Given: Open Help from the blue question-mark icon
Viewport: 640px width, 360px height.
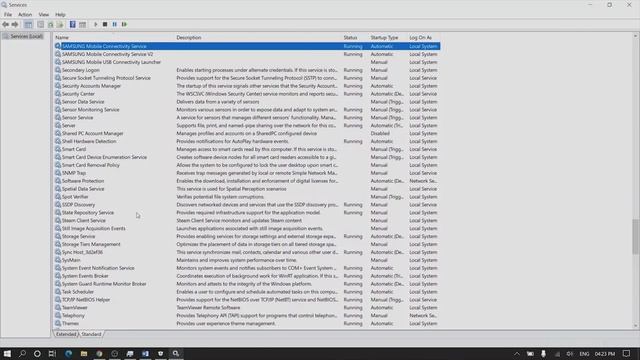Looking at the screenshot, I should click(73, 24).
